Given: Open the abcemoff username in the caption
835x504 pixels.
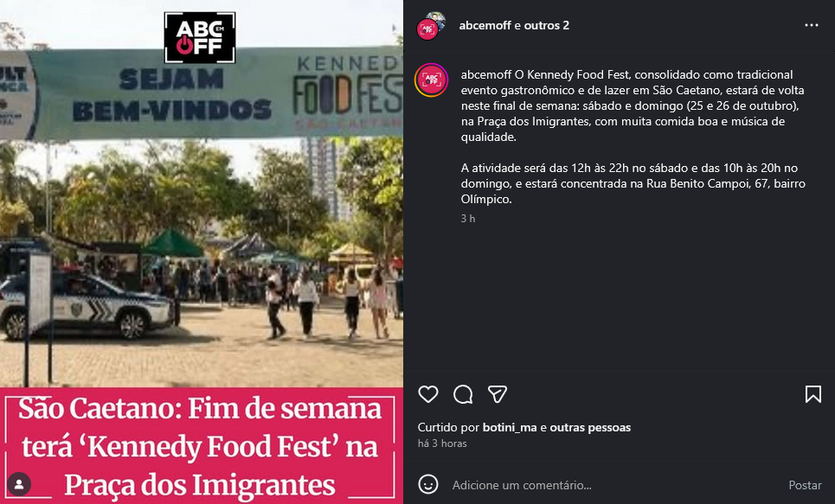Looking at the screenshot, I should (486, 74).
